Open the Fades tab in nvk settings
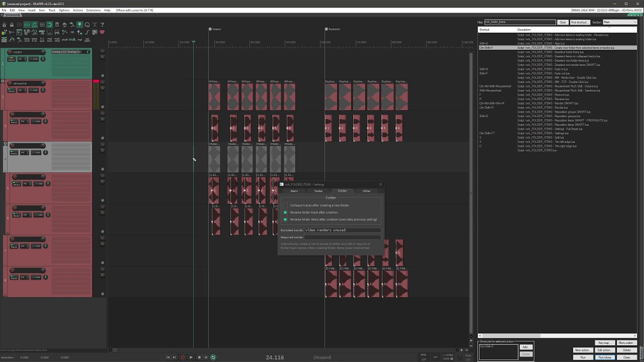The width and height of the screenshot is (644, 362). click(318, 191)
